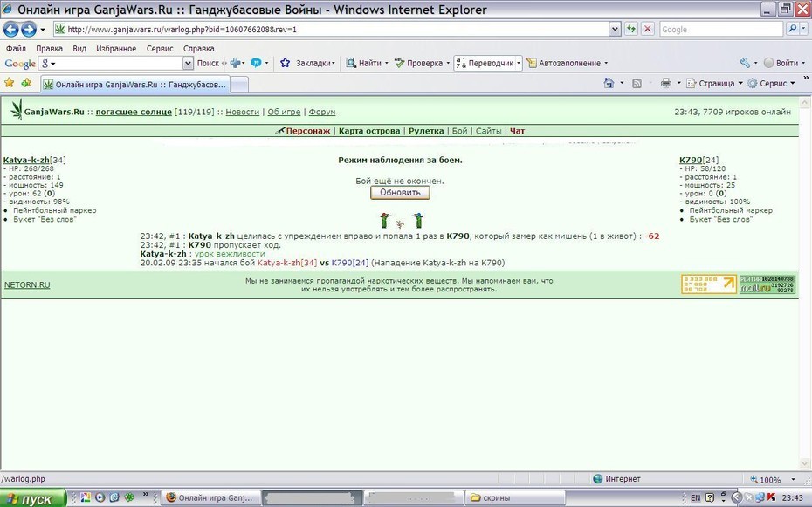The width and height of the screenshot is (812, 507).
Task: Click the Stop loading red X icon
Action: click(x=647, y=29)
